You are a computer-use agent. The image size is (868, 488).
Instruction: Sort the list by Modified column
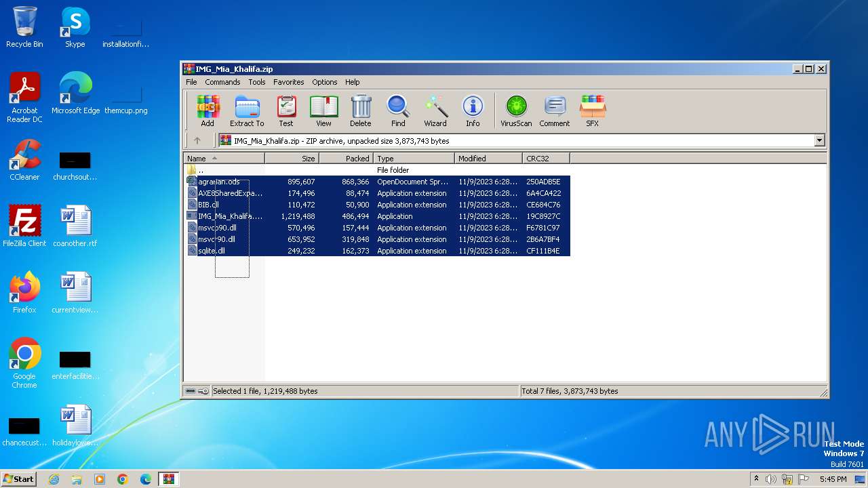[488, 159]
